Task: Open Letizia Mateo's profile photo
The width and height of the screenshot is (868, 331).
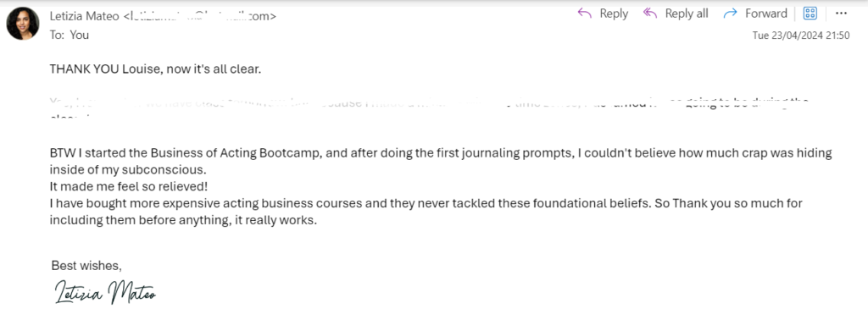Action: (x=23, y=23)
